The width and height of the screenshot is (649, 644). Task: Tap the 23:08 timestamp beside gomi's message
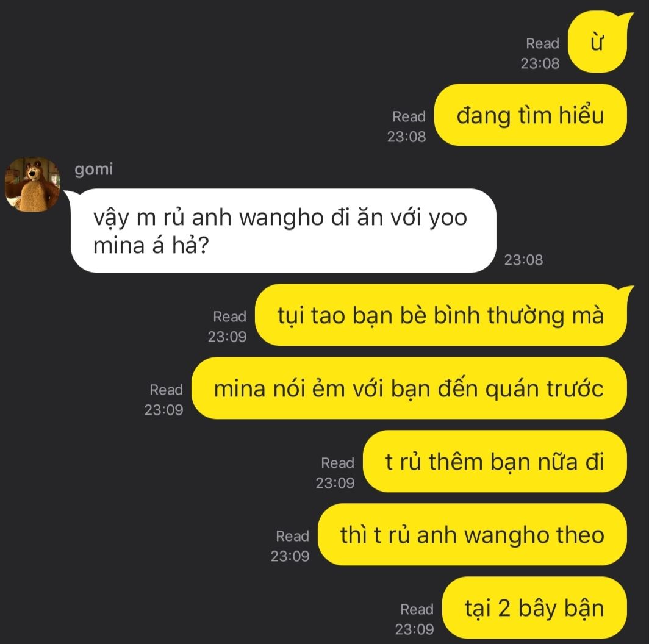pyautogui.click(x=523, y=260)
